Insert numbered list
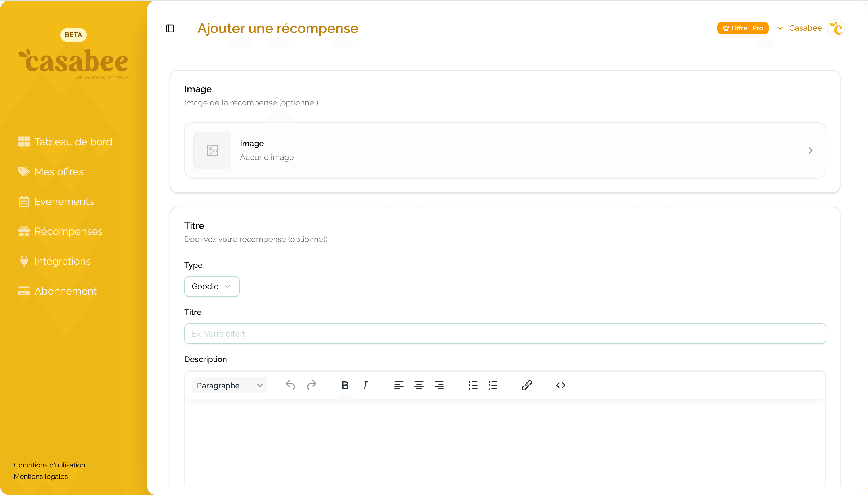868x495 pixels. pos(493,385)
